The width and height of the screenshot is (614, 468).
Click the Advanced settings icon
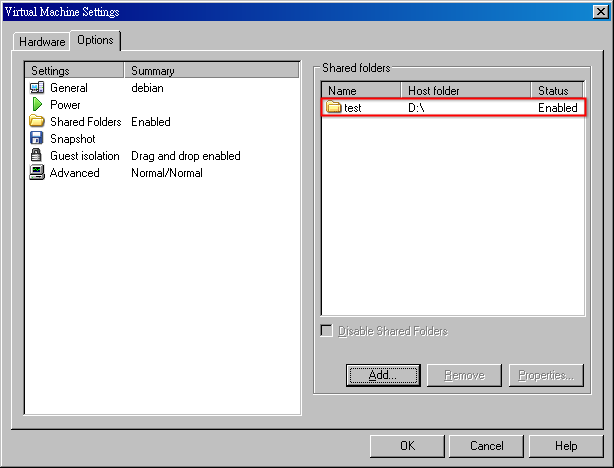37,173
